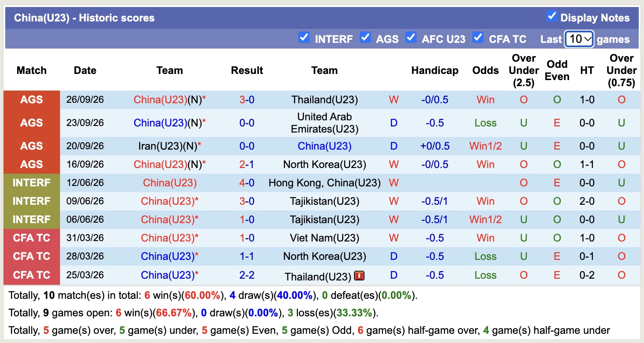Viewport: 644px width, 343px height.
Task: Click the 0-1 half-time score
Action: 587,256
